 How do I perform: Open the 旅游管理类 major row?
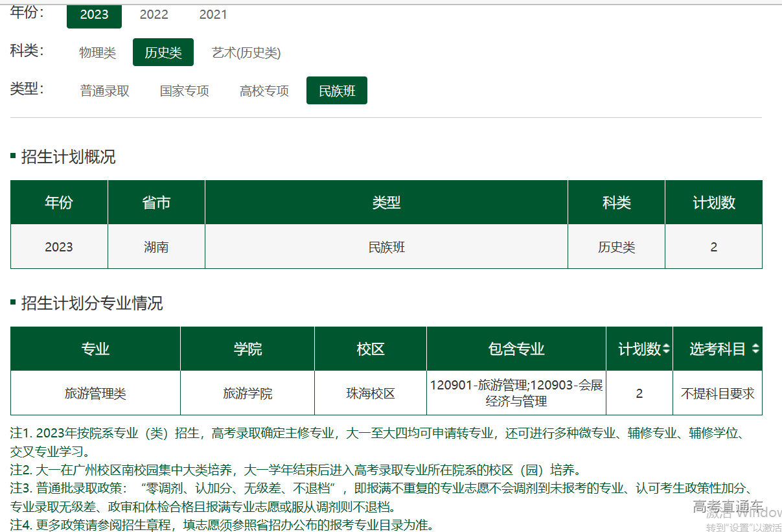[x=95, y=393]
